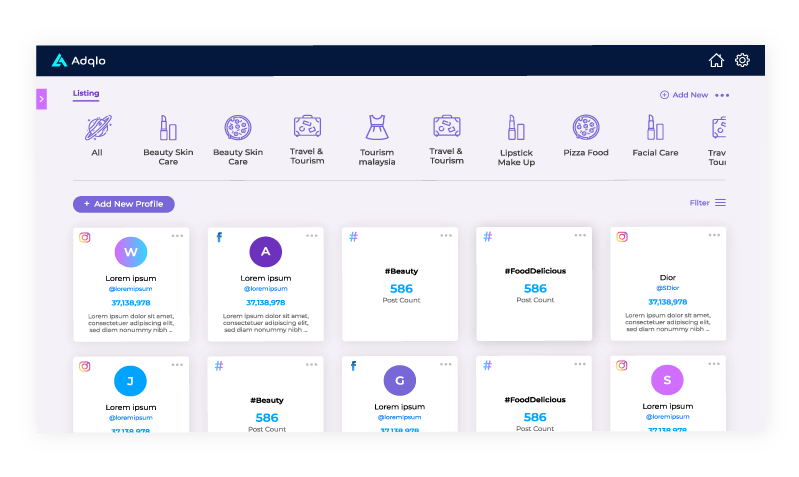Click the home icon in header

tap(716, 60)
